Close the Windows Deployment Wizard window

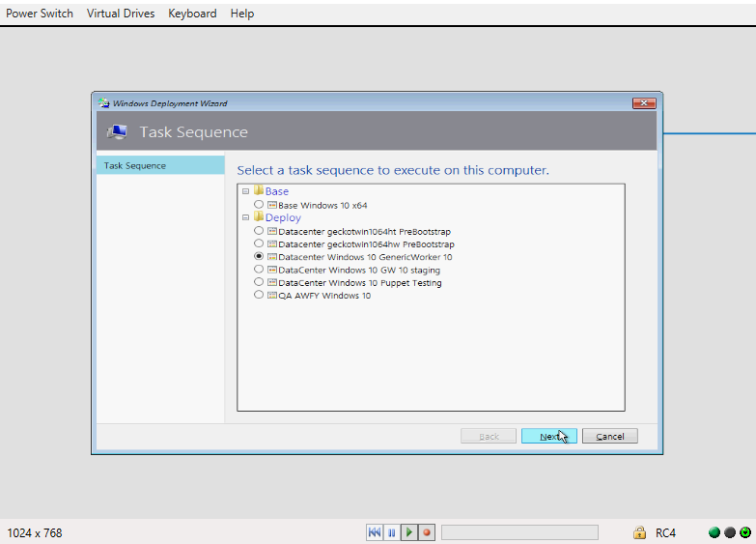[644, 103]
